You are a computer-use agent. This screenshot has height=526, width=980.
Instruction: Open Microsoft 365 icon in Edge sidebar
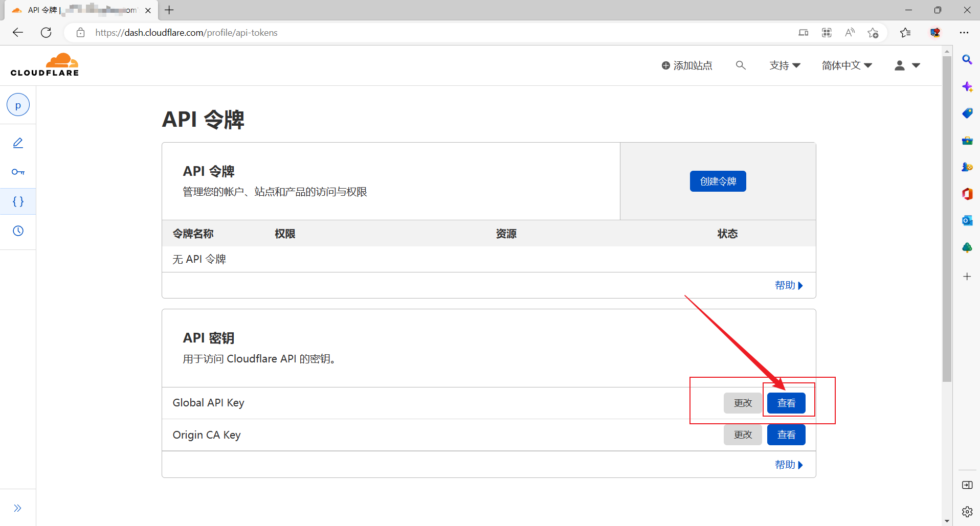pyautogui.click(x=967, y=194)
